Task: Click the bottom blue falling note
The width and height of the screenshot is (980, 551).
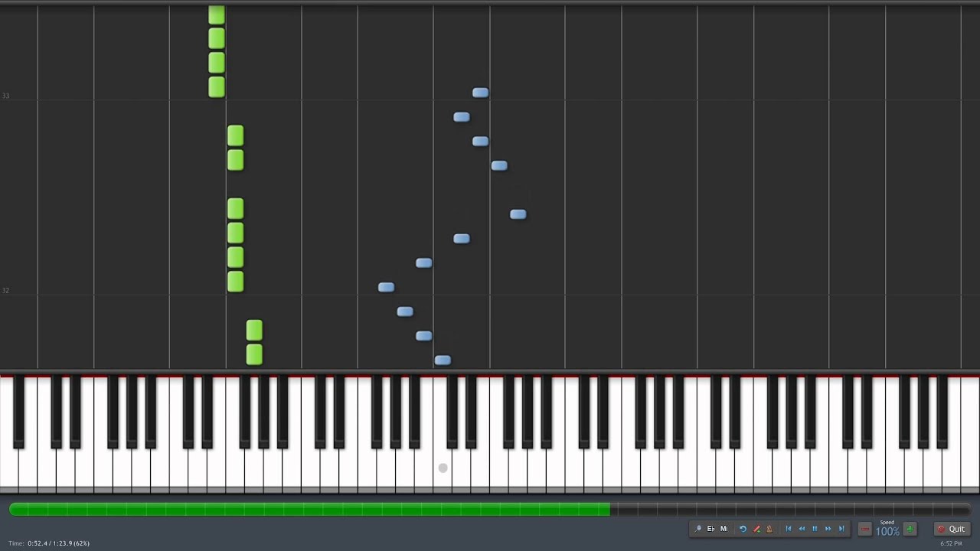Action: [x=443, y=360]
